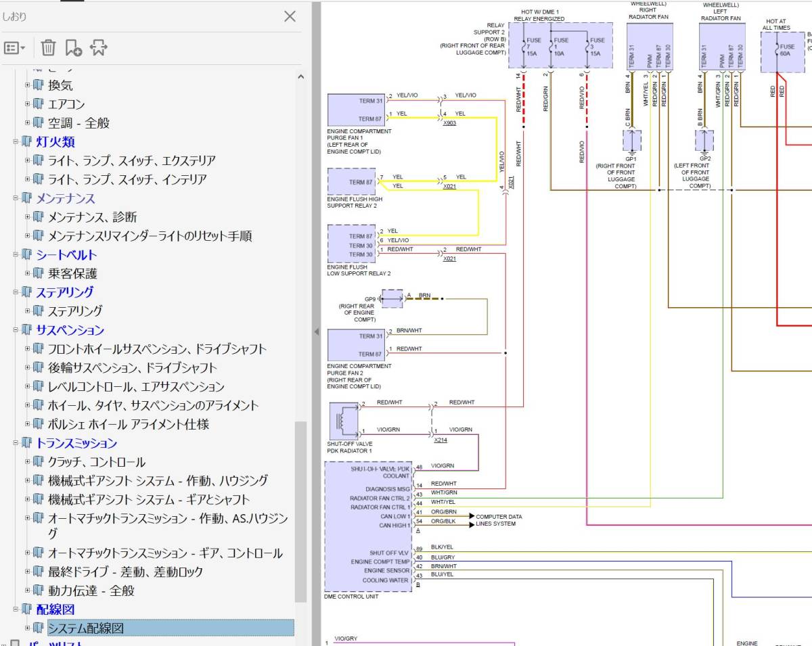
Task: Open 機械式ギアシフト システム - 作動、ハウジング bookmark
Action: tap(158, 481)
